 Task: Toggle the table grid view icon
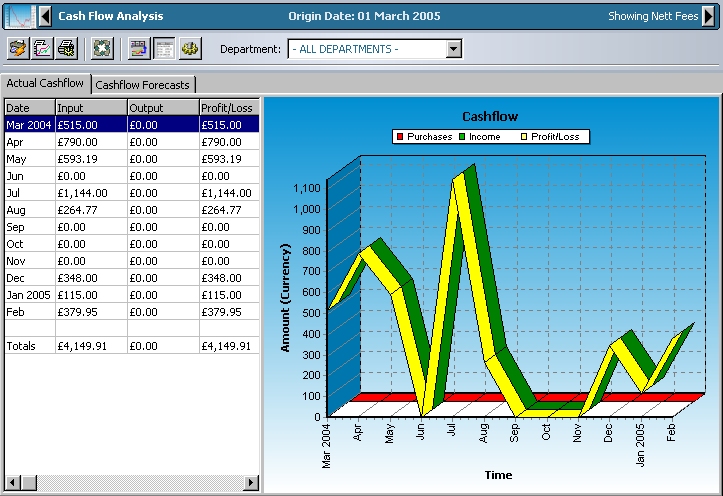[x=163, y=48]
